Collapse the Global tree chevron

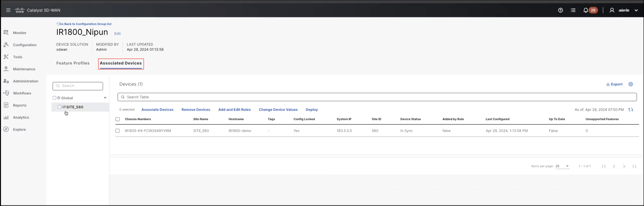[105, 98]
